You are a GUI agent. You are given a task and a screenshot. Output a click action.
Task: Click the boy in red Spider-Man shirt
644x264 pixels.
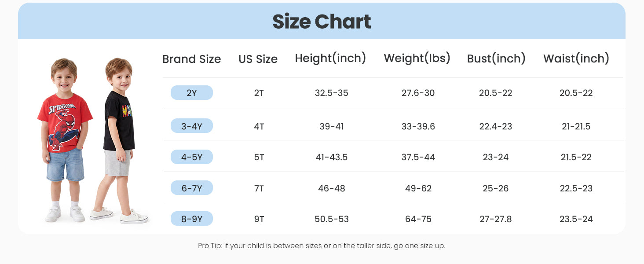point(65,140)
